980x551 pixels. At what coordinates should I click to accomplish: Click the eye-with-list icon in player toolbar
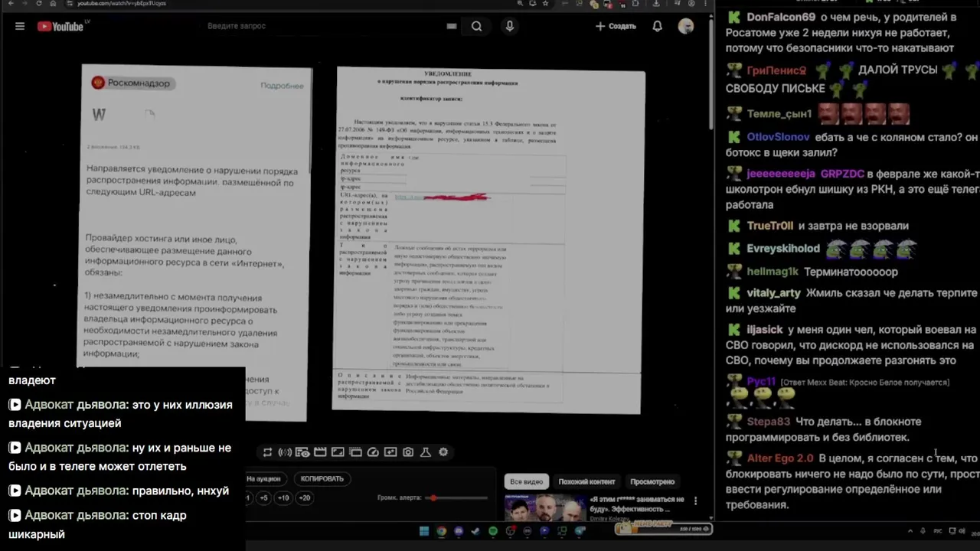tap(302, 452)
